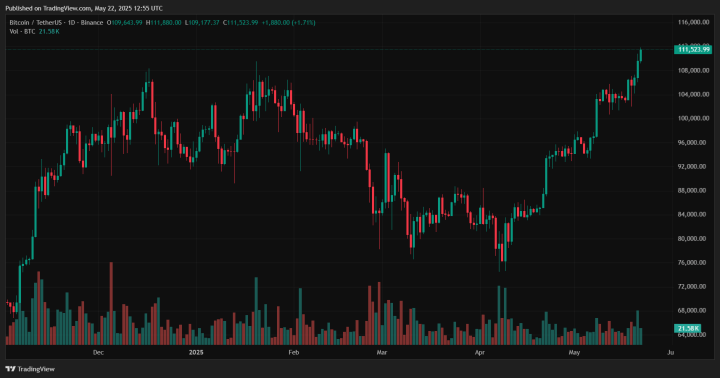This screenshot has width=720, height=378.
Task: Click the 104,000.00 price axis label
Action: pyautogui.click(x=693, y=94)
